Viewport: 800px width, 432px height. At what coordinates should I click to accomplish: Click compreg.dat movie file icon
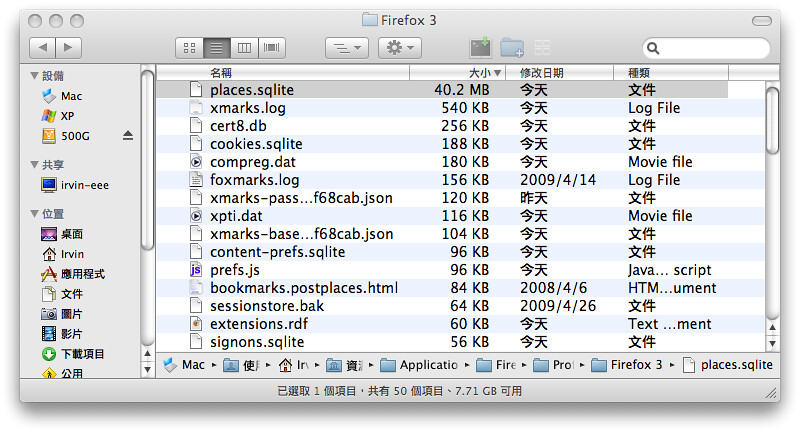[x=196, y=162]
